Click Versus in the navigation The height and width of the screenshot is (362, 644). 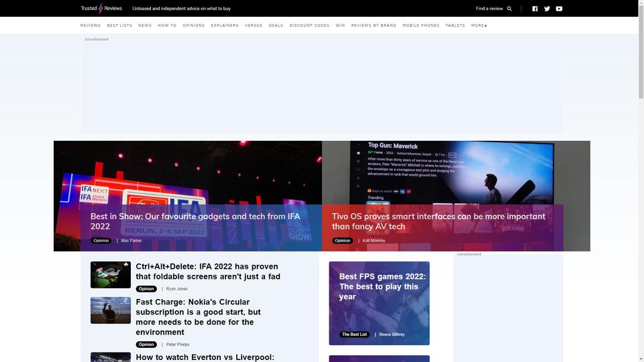(x=254, y=25)
